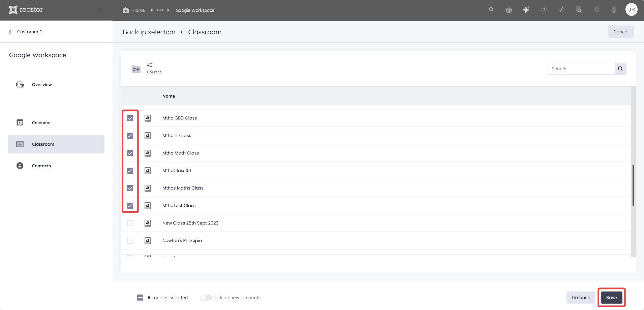
Task: Expand the breadcrumb ellipsis menu
Action: pyautogui.click(x=160, y=10)
